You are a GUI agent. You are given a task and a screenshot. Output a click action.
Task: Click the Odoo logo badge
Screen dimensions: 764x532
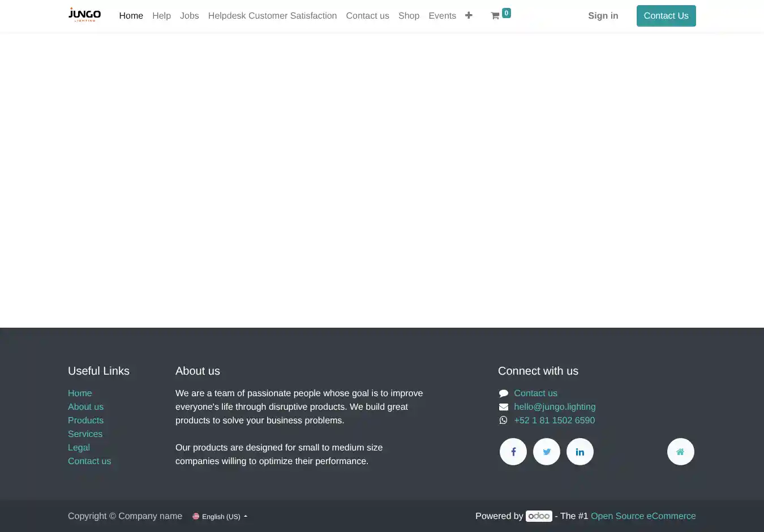click(539, 516)
